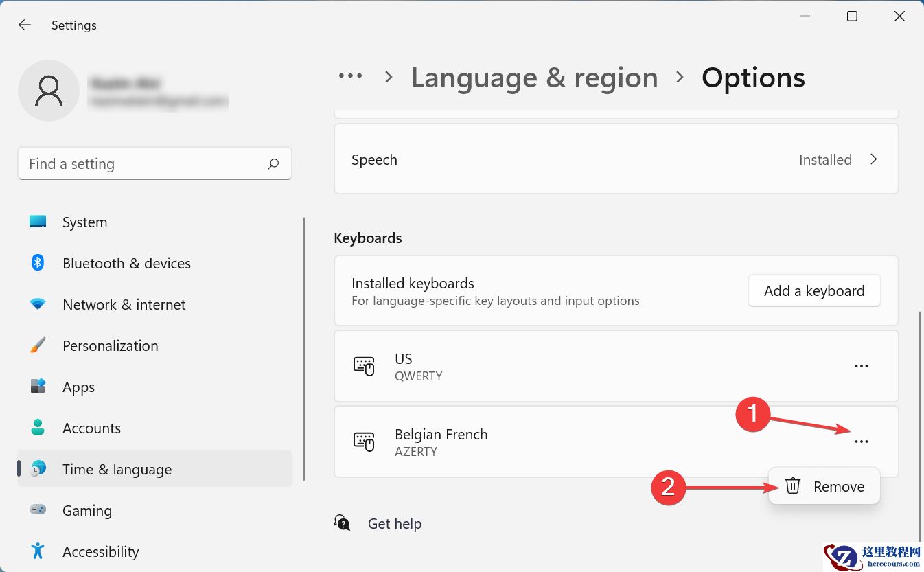Image resolution: width=924 pixels, height=572 pixels.
Task: Click Remove in the context menu
Action: [x=824, y=487]
